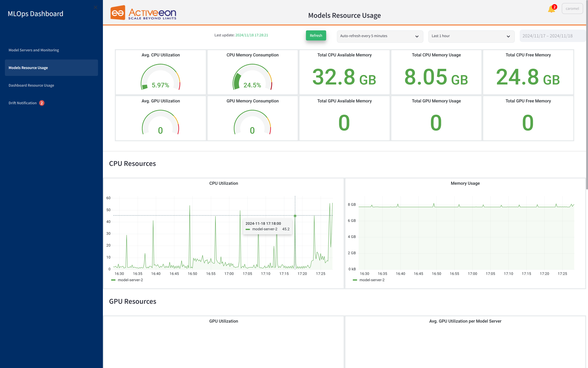Click the notification bell icon

[551, 9]
